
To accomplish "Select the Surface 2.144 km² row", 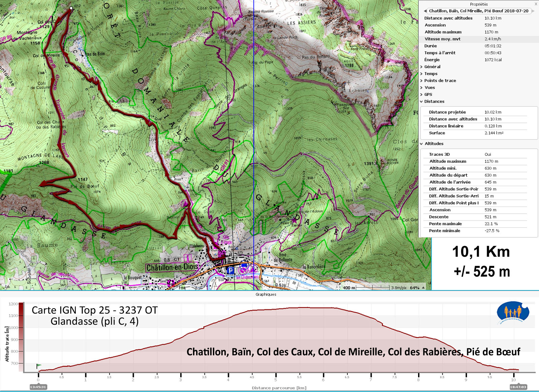I will [478, 133].
